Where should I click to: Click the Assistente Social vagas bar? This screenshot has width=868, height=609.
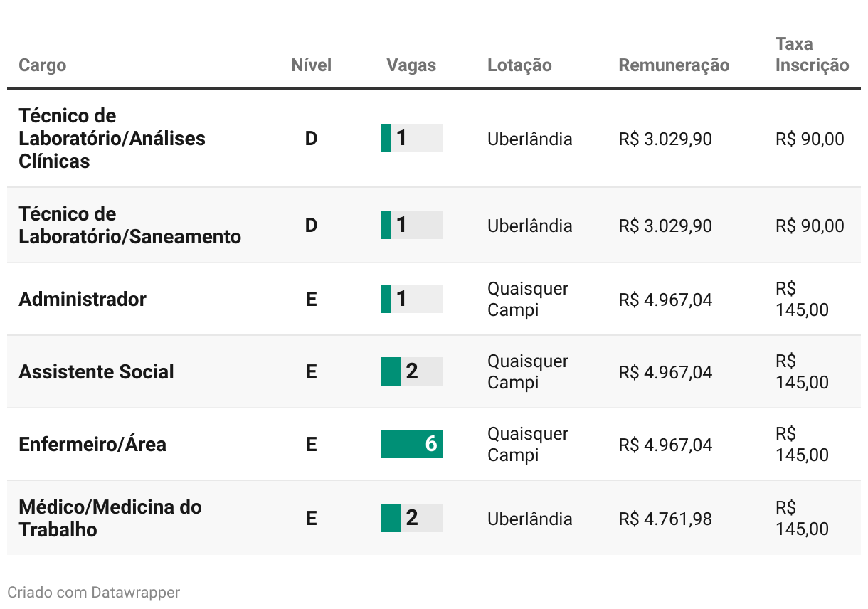click(412, 371)
